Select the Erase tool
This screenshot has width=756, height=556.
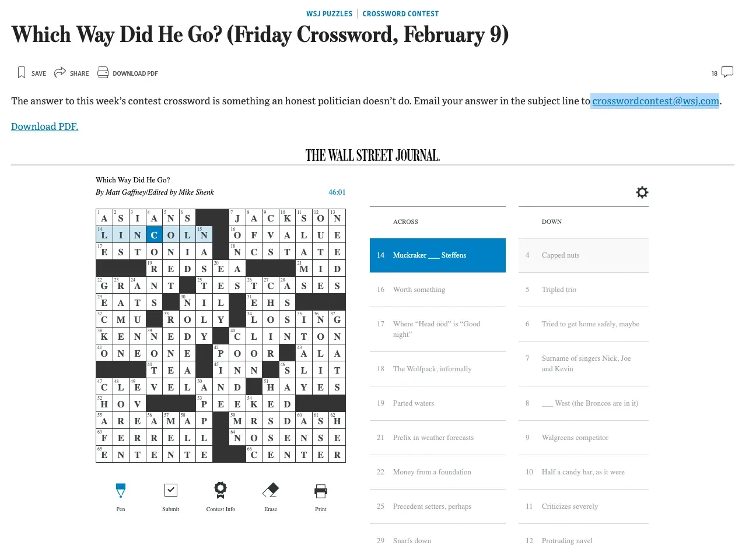point(271,491)
